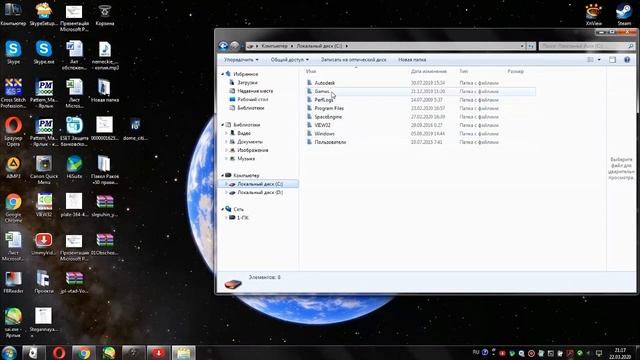Click Новая папка toolbar command
This screenshot has width=640, height=360.
click(x=412, y=60)
